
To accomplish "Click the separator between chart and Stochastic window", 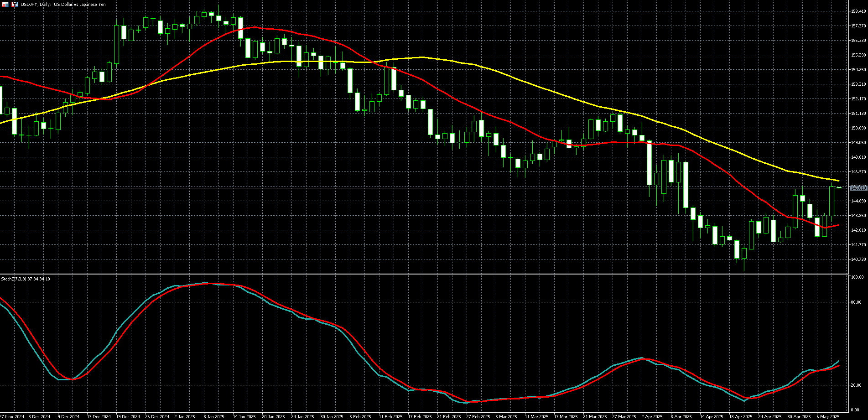I will (x=424, y=274).
